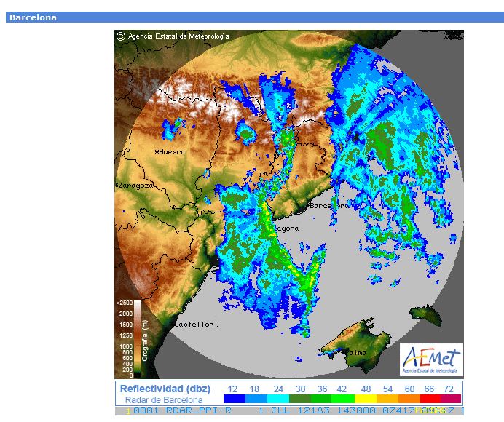This screenshot has width=504, height=422.
Task: Click the copyright symbol icon
Action: point(121,36)
